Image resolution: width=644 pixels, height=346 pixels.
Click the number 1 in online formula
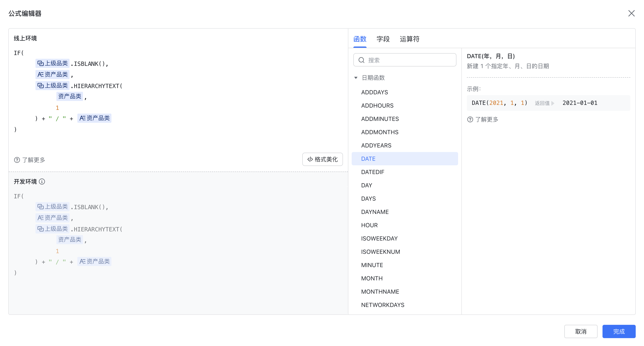pos(57,108)
